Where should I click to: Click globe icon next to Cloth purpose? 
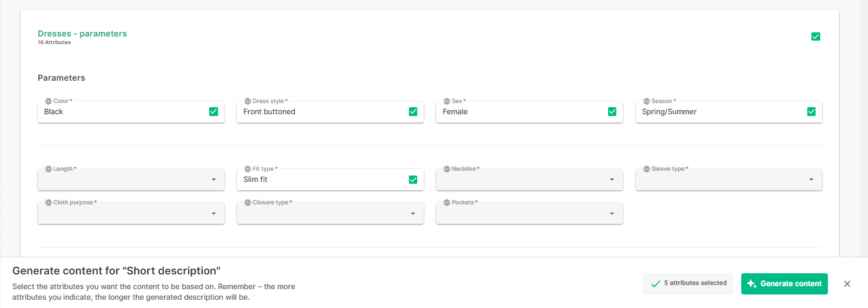(48, 203)
